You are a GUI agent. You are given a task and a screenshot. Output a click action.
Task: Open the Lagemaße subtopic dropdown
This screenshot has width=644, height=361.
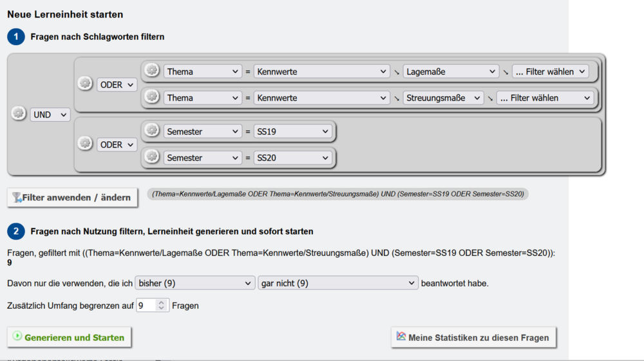(451, 72)
